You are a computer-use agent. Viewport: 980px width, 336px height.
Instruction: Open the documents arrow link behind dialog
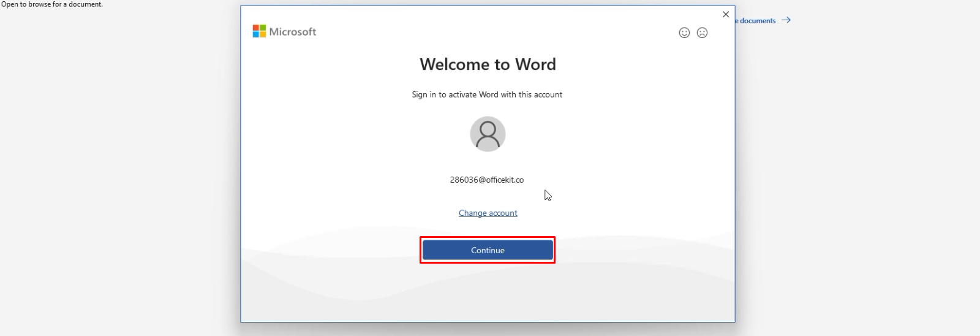tap(764, 20)
